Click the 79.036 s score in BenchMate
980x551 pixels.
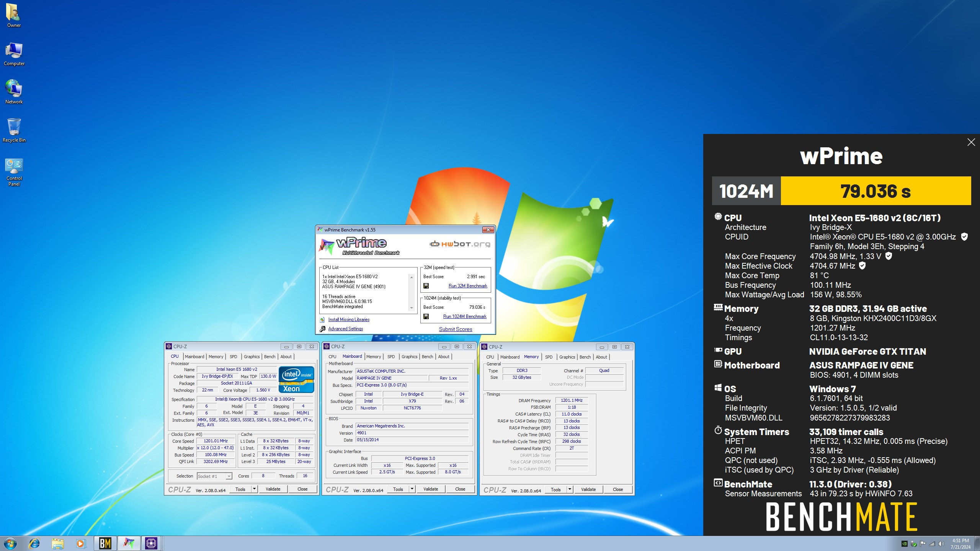[x=875, y=191]
